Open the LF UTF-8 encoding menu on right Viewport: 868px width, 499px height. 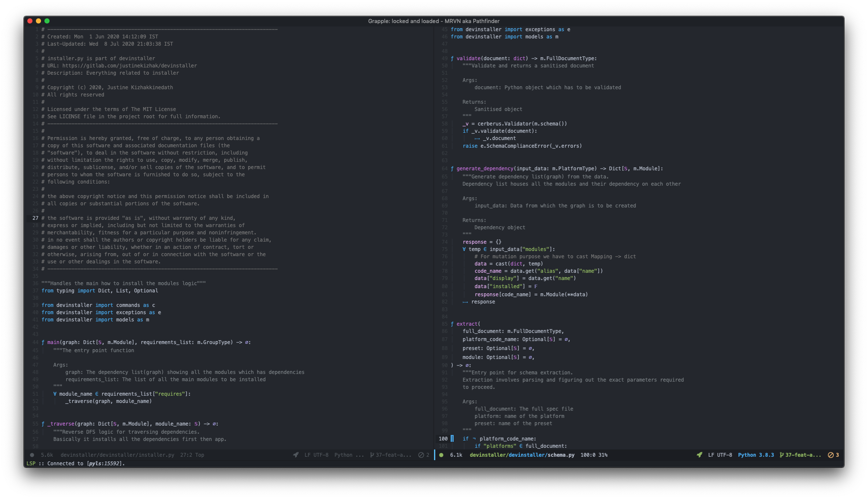720,455
